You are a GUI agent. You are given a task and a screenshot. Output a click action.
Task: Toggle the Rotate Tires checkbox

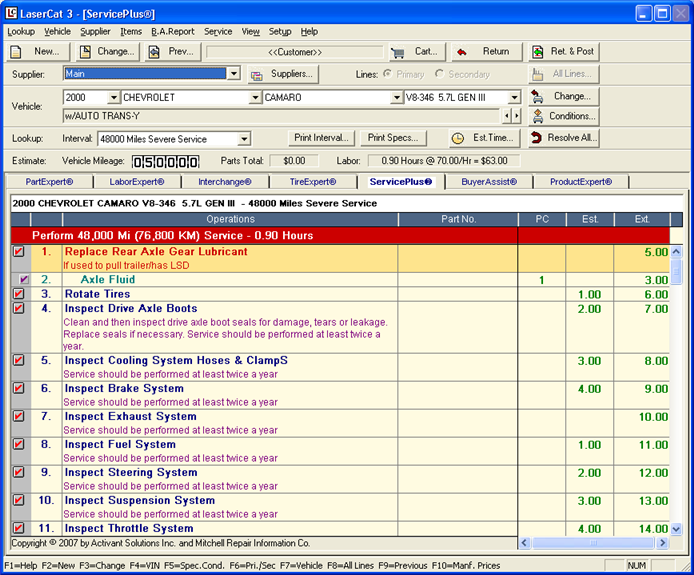pos(18,294)
